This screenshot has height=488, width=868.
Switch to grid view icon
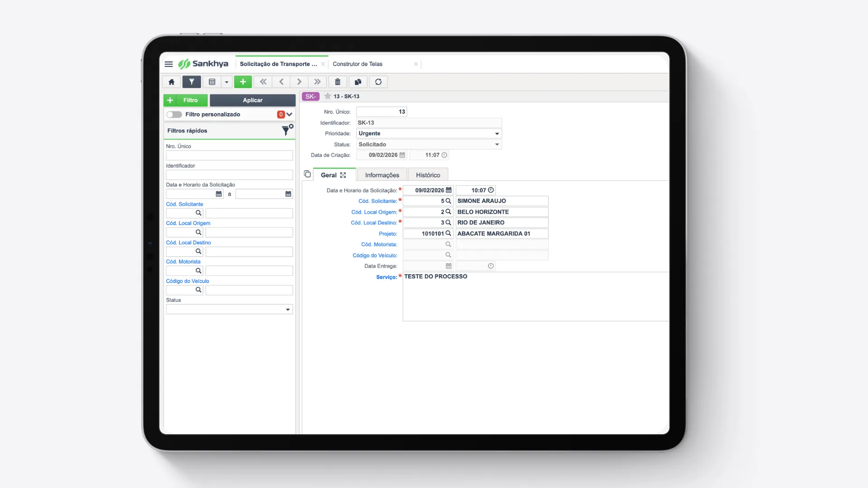tap(212, 82)
